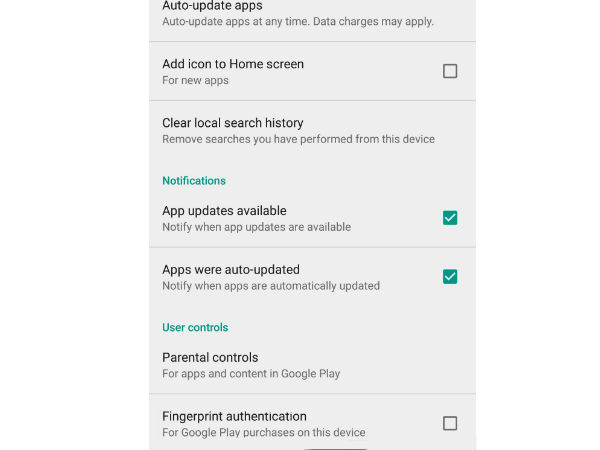Screen dimensions: 600x450
Task: Tap the Apps were auto-updated title text
Action: [x=230, y=269]
